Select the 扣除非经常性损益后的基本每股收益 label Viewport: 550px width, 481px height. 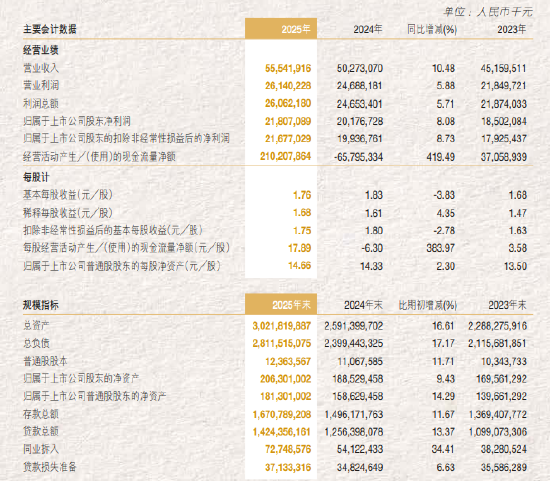tap(113, 230)
